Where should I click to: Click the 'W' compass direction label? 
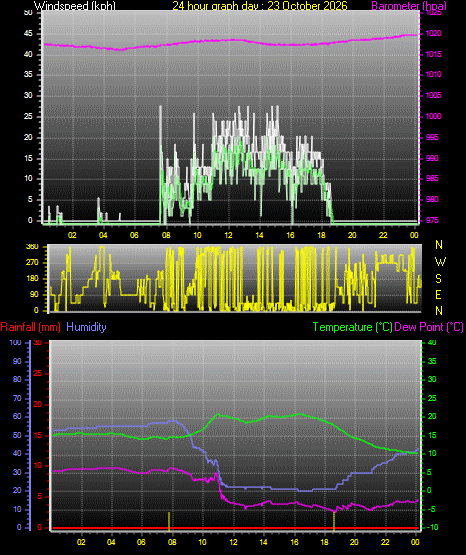point(440,262)
